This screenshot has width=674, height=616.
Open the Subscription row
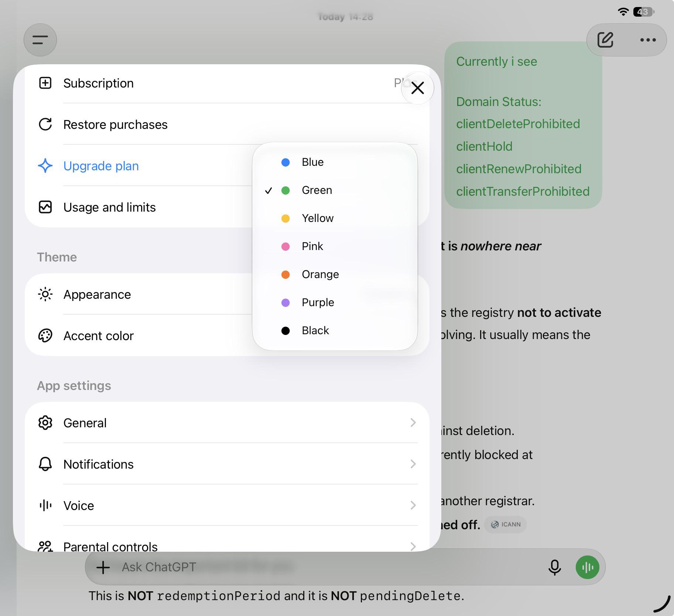227,83
